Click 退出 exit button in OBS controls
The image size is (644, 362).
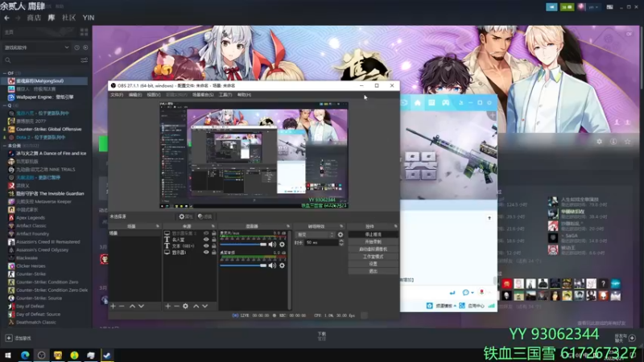373,271
